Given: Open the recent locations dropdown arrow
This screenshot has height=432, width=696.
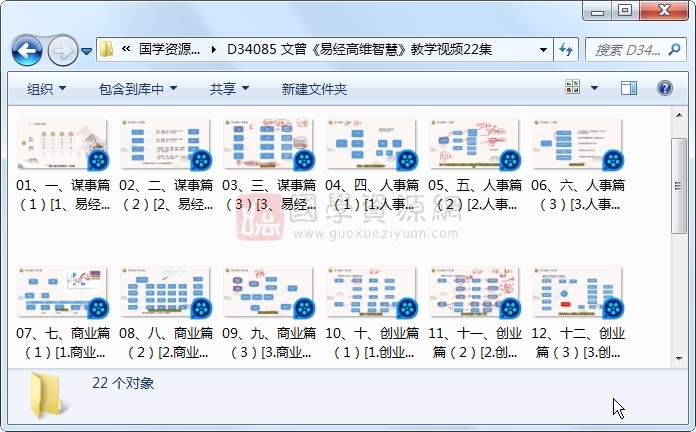Looking at the screenshot, I should pyautogui.click(x=87, y=51).
